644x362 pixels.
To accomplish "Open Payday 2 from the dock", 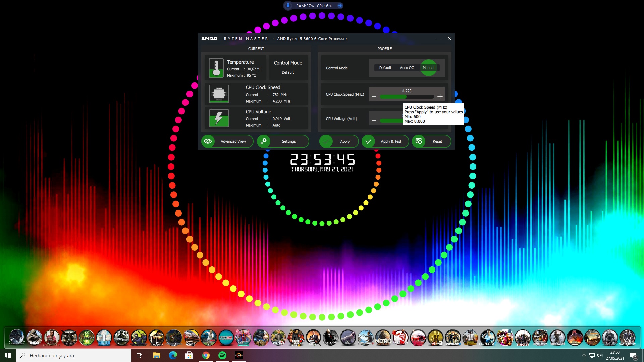I will [453, 337].
